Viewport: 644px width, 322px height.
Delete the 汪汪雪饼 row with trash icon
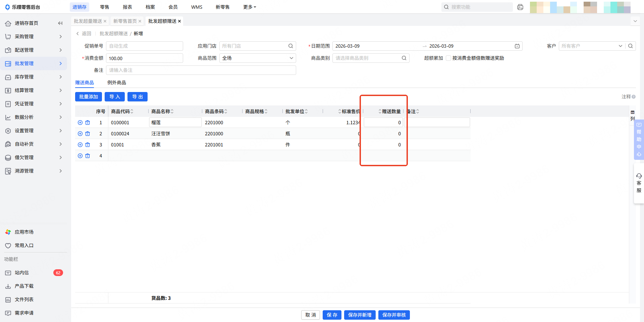coord(88,134)
